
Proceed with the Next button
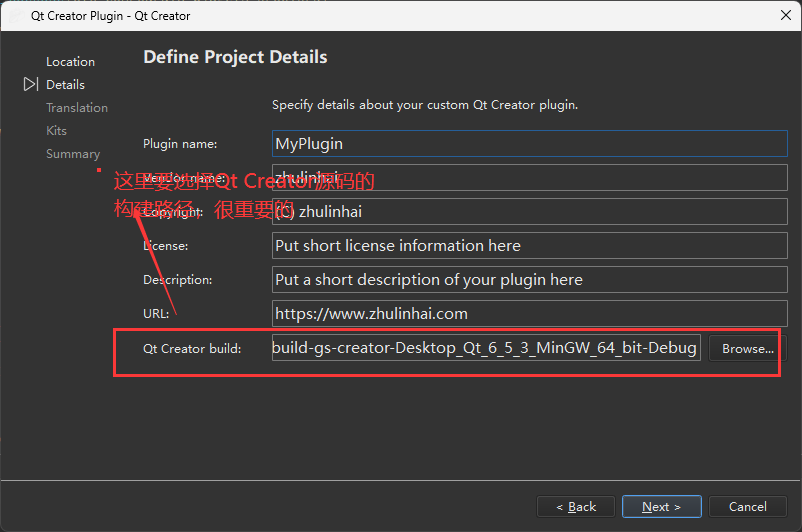click(x=661, y=506)
